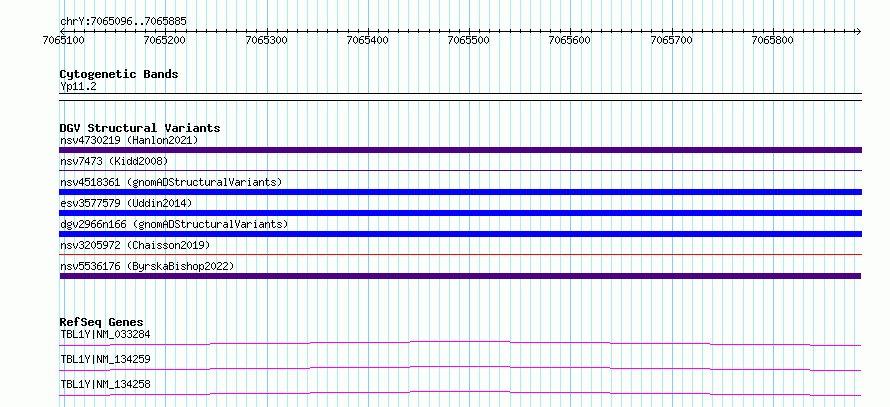The height and width of the screenshot is (407, 890).
Task: Select gene label TBL1Y|NM_134259
Action: [105, 359]
